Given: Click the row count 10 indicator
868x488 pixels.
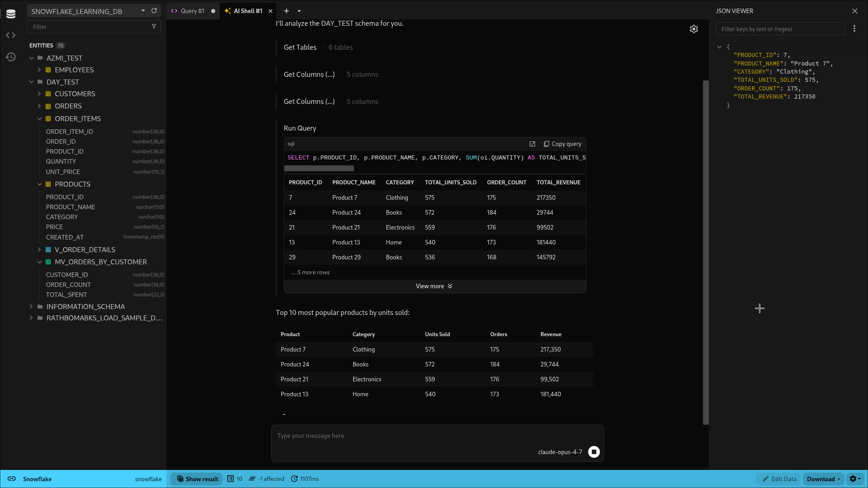Looking at the screenshot, I should click(x=235, y=479).
